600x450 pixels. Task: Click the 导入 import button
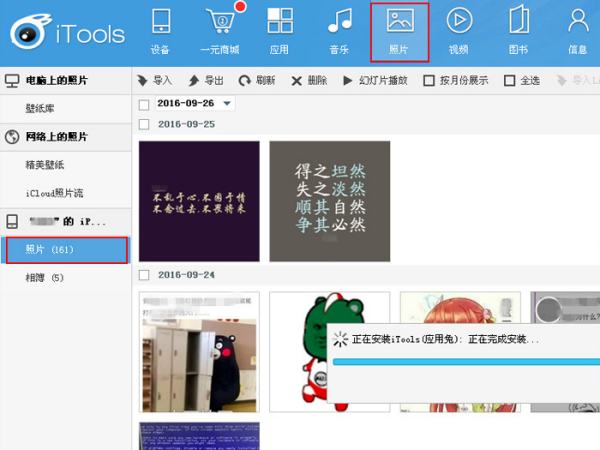click(155, 81)
